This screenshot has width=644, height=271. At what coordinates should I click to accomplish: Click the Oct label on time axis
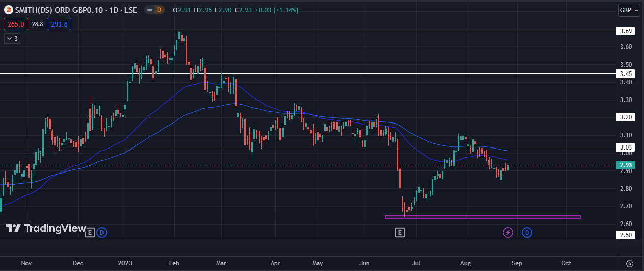point(566,263)
